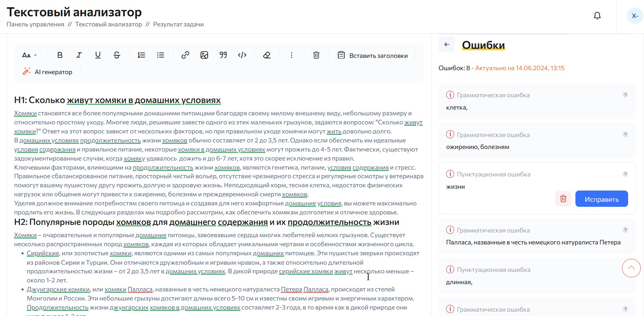Insert a numbered list
This screenshot has width=644, height=316.
pos(142,55)
